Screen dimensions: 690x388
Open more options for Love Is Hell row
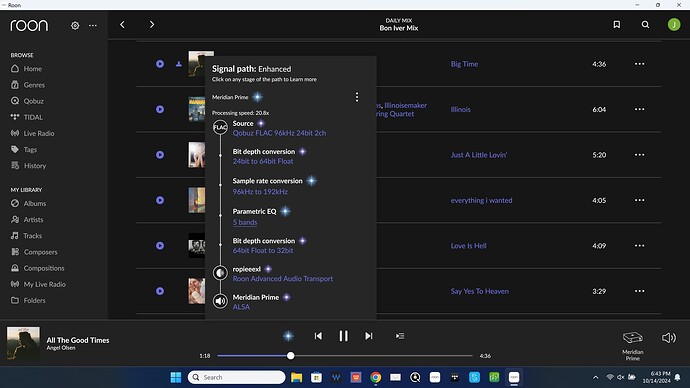click(639, 245)
